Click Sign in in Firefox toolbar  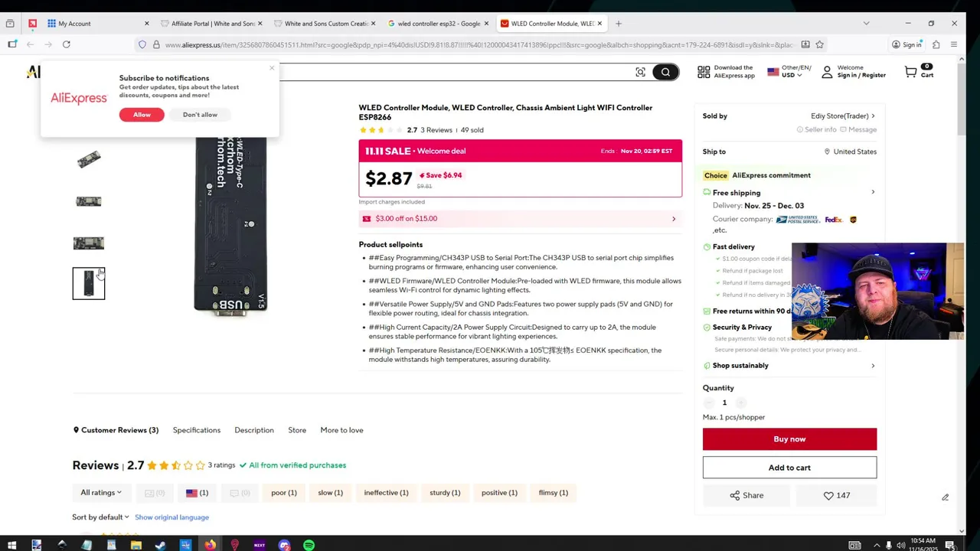click(906, 44)
